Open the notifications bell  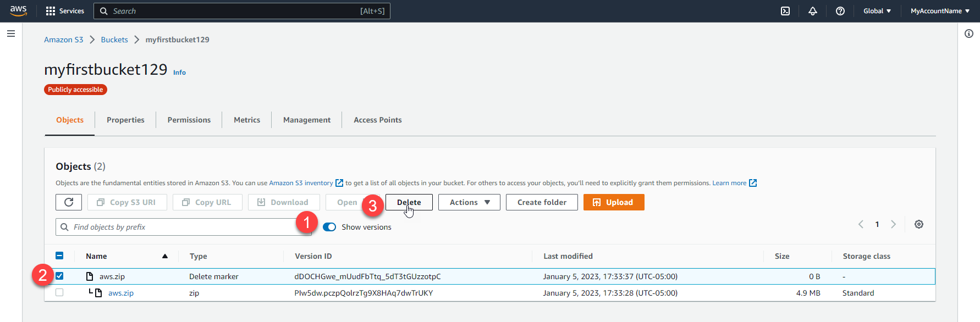click(812, 11)
